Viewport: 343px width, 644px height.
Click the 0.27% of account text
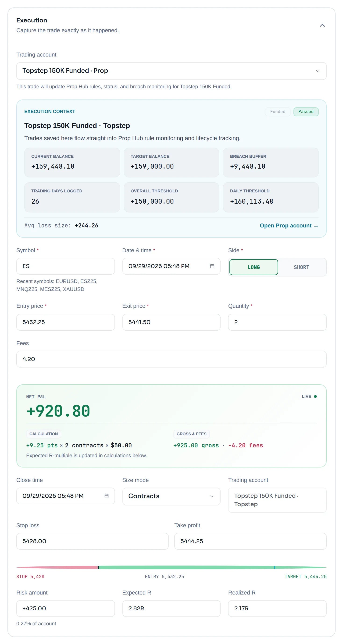[36, 623]
